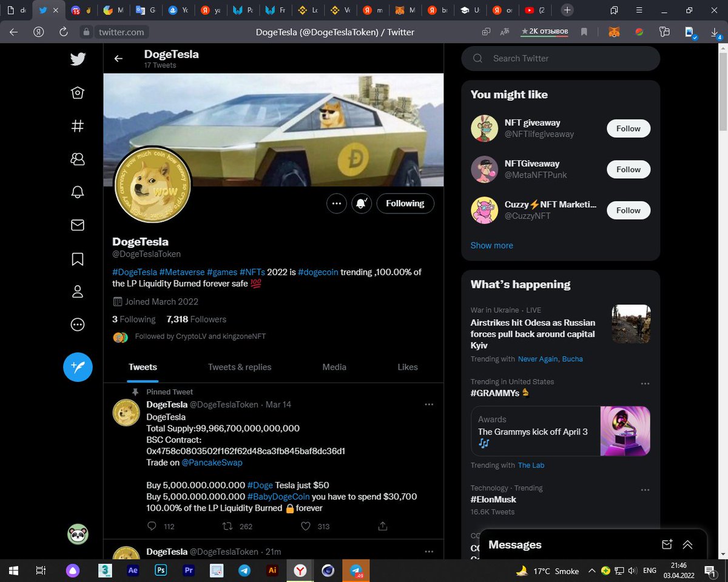Click Never Again trending link

coord(538,359)
